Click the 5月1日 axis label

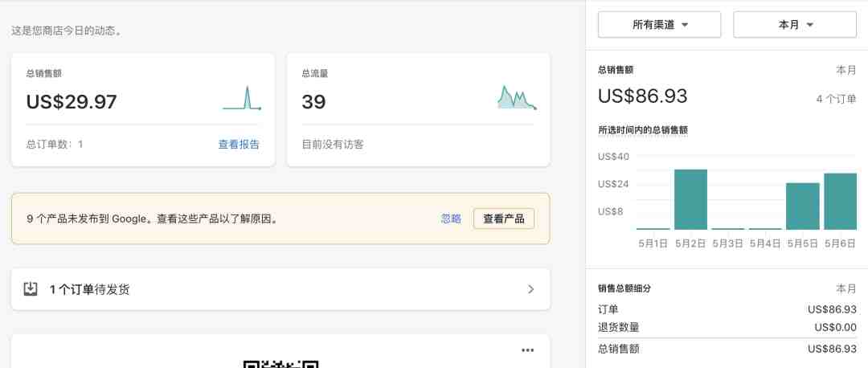(x=653, y=243)
